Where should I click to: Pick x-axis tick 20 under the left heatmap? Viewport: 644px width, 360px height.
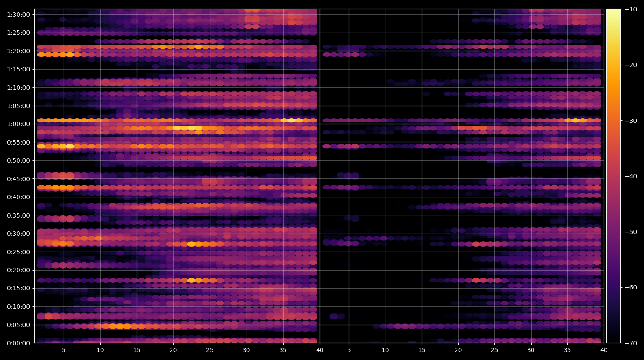coord(173,350)
